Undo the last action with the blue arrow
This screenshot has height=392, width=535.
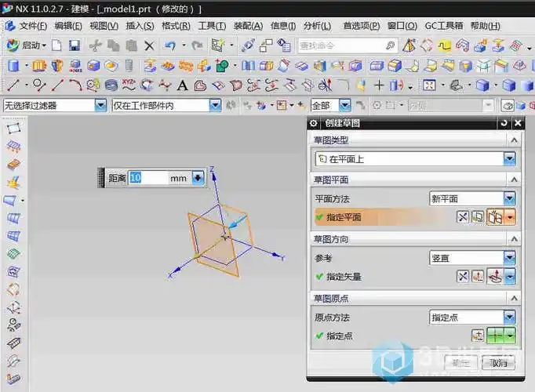(x=170, y=45)
